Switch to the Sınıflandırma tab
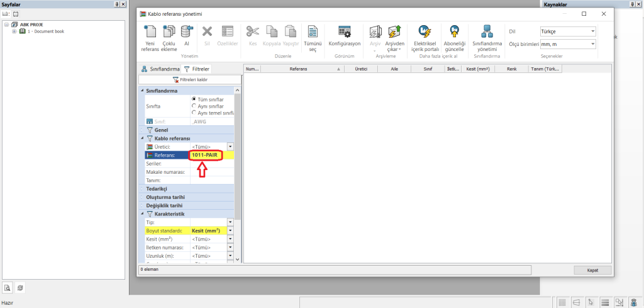Image resolution: width=644 pixels, height=308 pixels. 160,69
